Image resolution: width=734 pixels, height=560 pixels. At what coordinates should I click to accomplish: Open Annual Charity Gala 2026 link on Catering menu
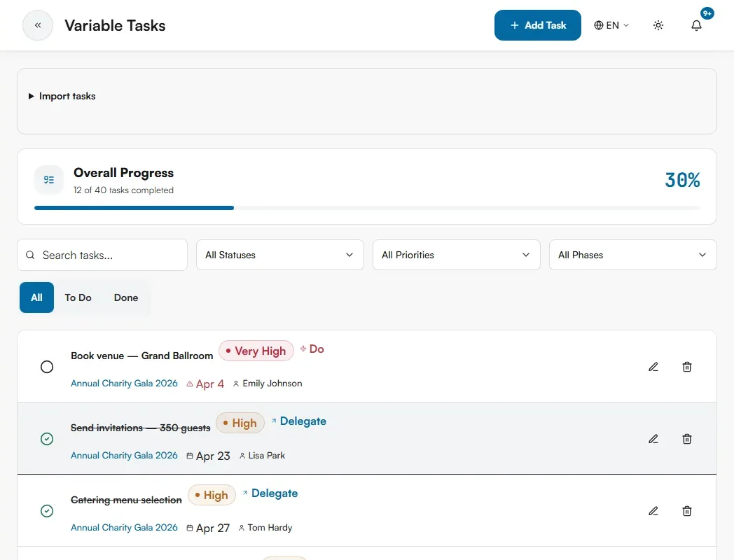(x=124, y=527)
